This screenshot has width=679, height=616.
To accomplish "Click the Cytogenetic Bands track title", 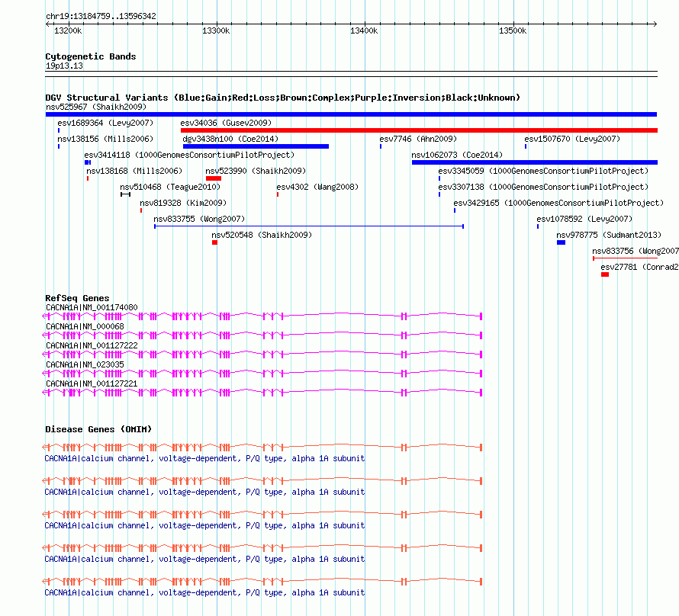I will pyautogui.click(x=91, y=56).
